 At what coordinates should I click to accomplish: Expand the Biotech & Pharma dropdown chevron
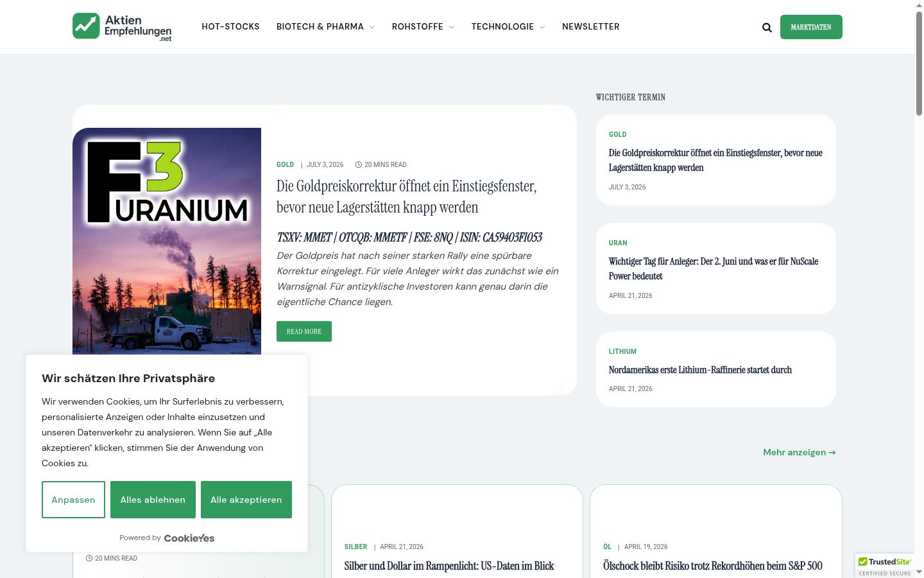372,27
